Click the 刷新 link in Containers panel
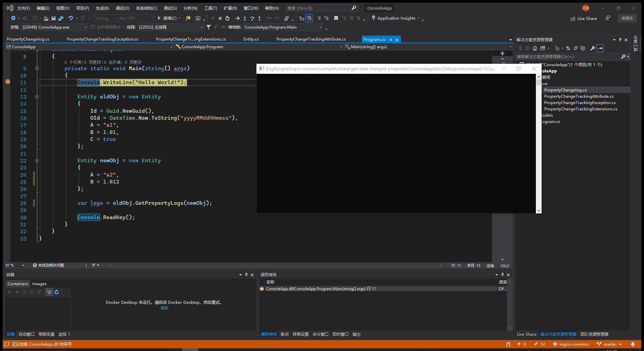Screen dimensions: 644x351 click(164, 308)
